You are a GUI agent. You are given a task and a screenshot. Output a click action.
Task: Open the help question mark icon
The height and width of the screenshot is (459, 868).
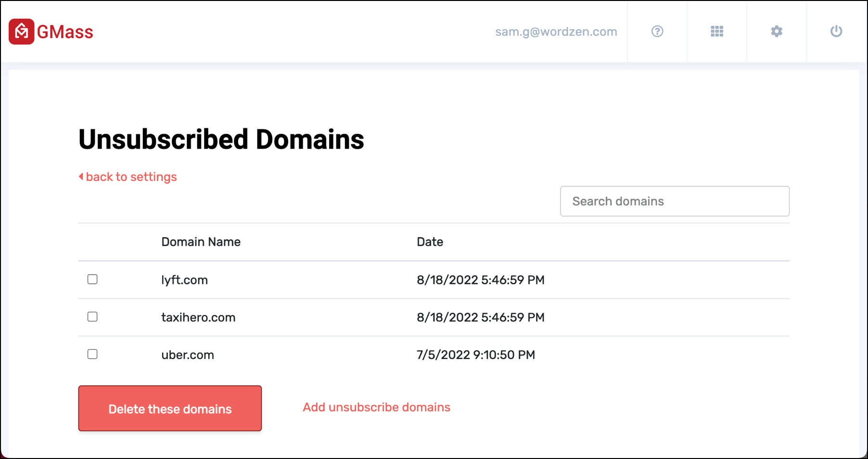pyautogui.click(x=657, y=31)
